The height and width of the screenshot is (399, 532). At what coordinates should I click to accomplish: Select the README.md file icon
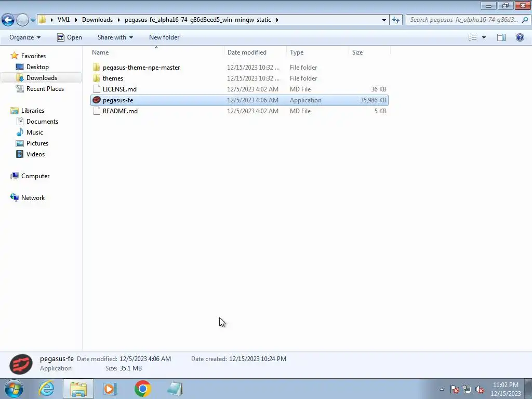point(97,111)
